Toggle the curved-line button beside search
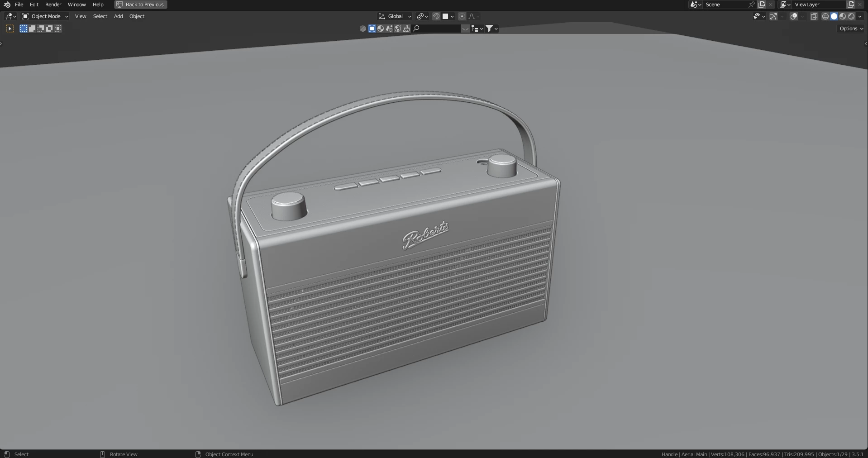The width and height of the screenshot is (868, 458). (x=465, y=29)
